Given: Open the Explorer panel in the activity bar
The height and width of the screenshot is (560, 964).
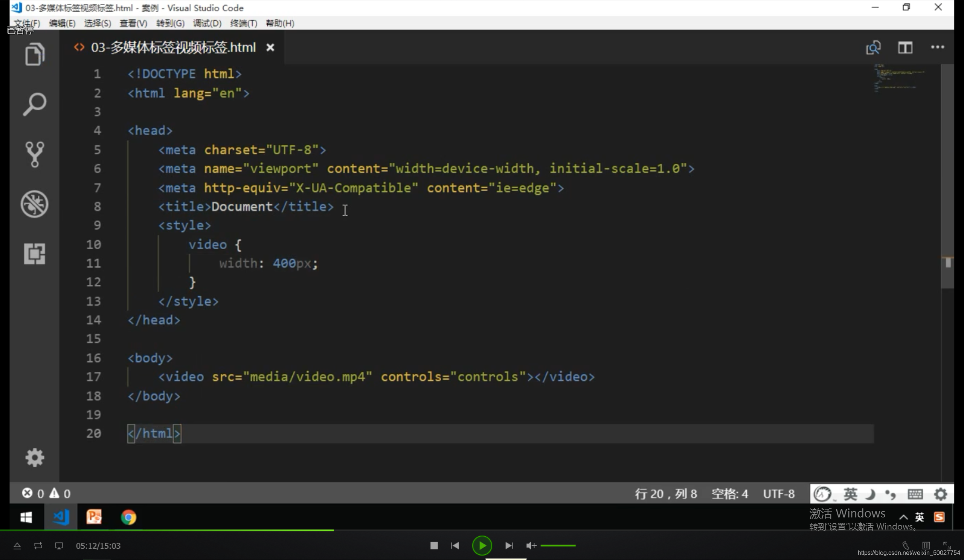Looking at the screenshot, I should pos(35,55).
